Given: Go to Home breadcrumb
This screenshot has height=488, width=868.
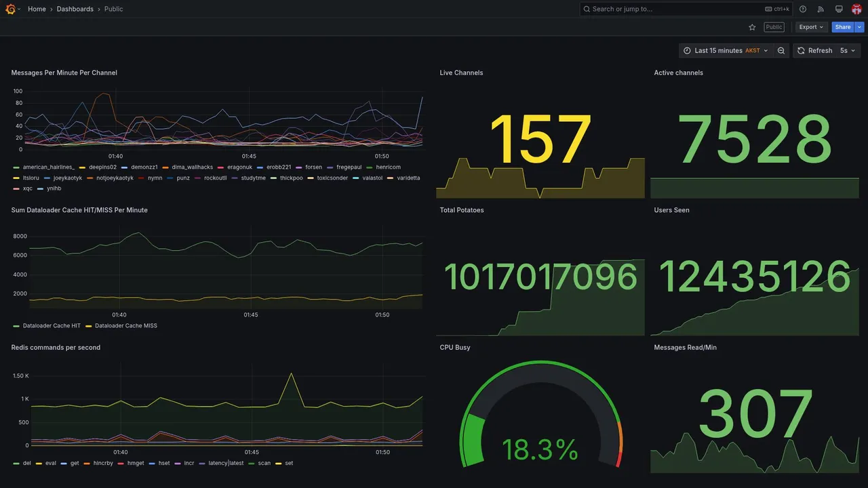Looking at the screenshot, I should (x=37, y=9).
